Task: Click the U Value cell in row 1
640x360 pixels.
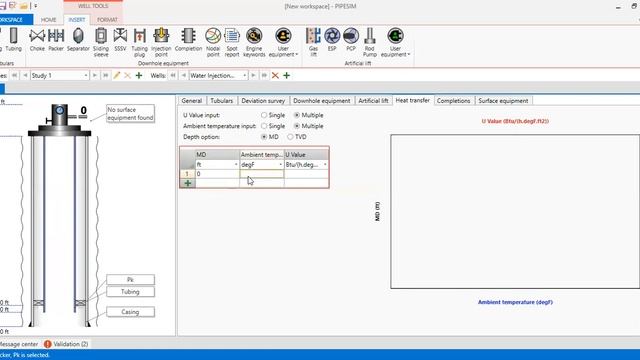Action: (x=306, y=174)
